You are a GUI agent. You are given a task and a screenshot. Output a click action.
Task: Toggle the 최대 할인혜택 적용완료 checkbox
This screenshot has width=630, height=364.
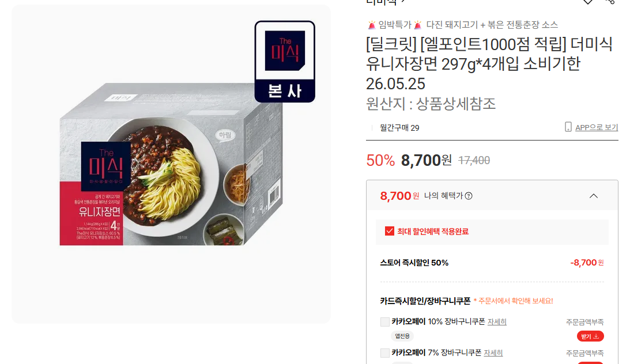coord(389,231)
